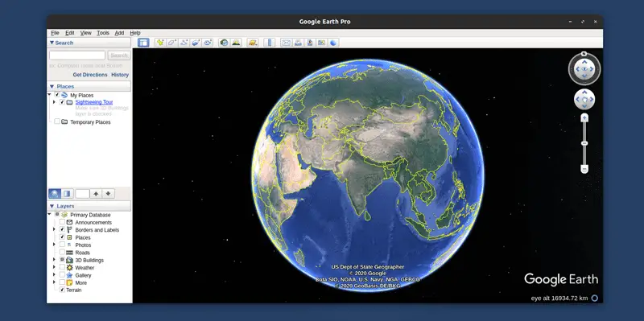Open the Help menu
The image size is (644, 321).
135,33
